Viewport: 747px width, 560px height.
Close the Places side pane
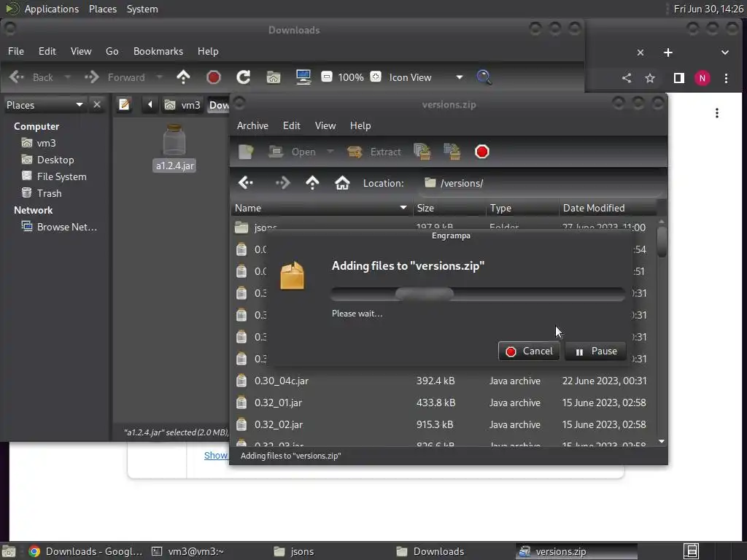coord(97,104)
